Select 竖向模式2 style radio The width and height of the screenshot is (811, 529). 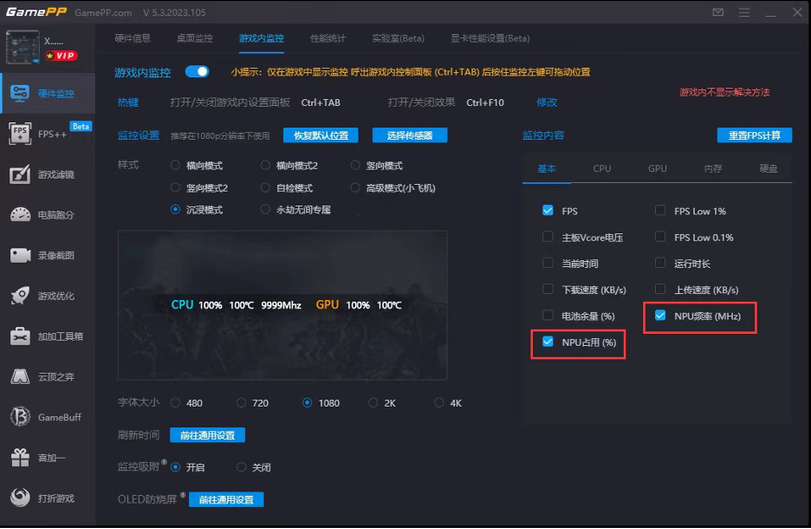(175, 188)
